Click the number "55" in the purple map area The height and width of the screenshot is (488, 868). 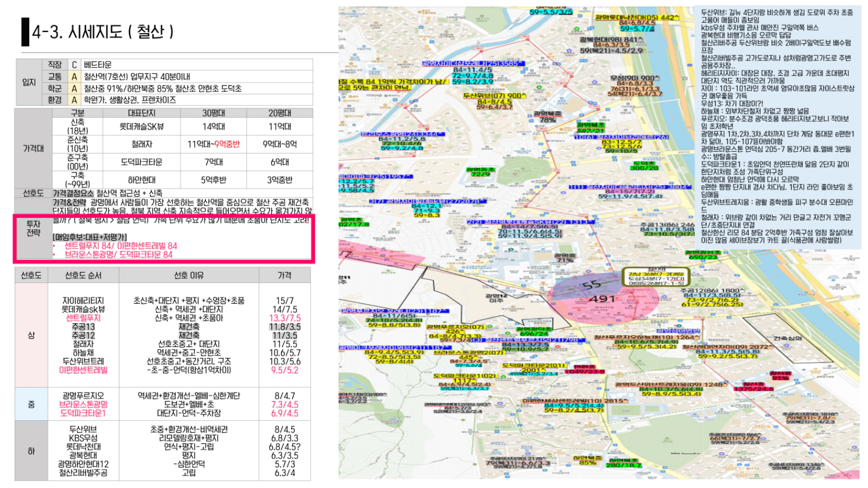click(x=592, y=285)
